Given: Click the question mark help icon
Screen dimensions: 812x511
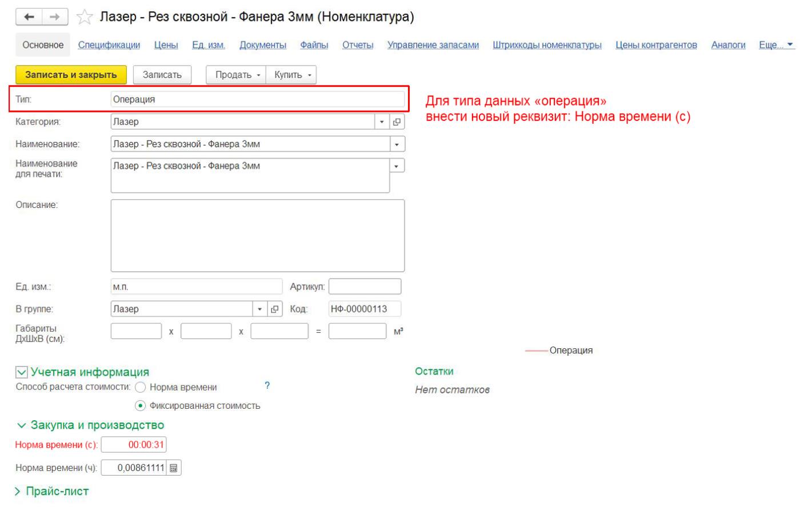Looking at the screenshot, I should click(267, 386).
